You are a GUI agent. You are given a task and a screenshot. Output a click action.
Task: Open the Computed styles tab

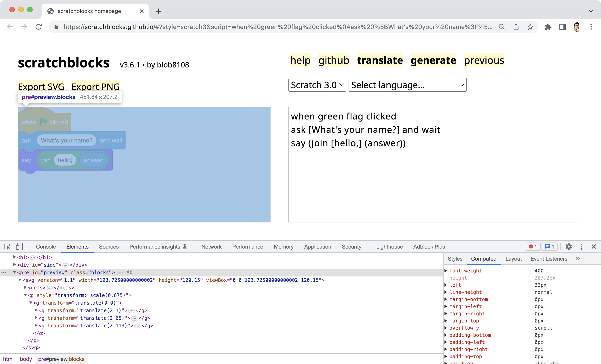coord(484,259)
